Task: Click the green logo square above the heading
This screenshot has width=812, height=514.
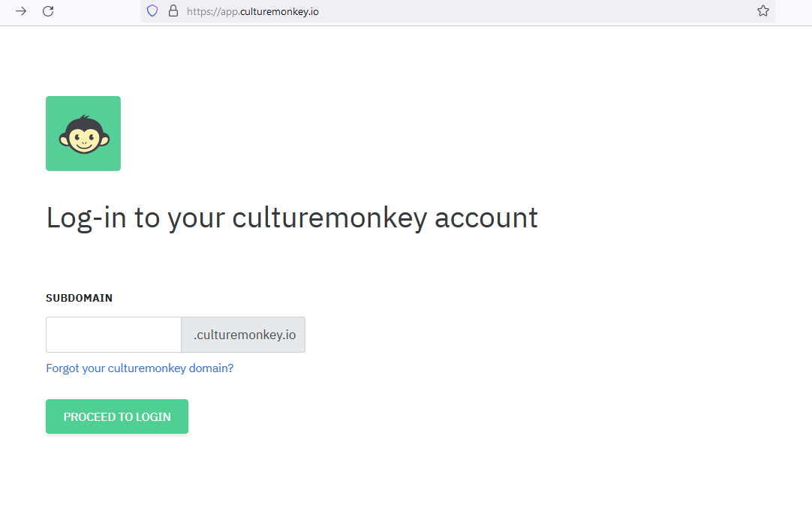Action: (x=83, y=133)
